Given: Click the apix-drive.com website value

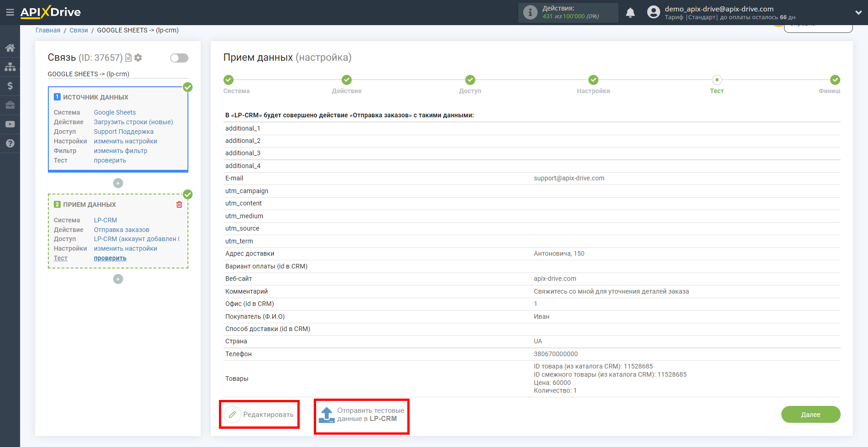Looking at the screenshot, I should point(555,279).
